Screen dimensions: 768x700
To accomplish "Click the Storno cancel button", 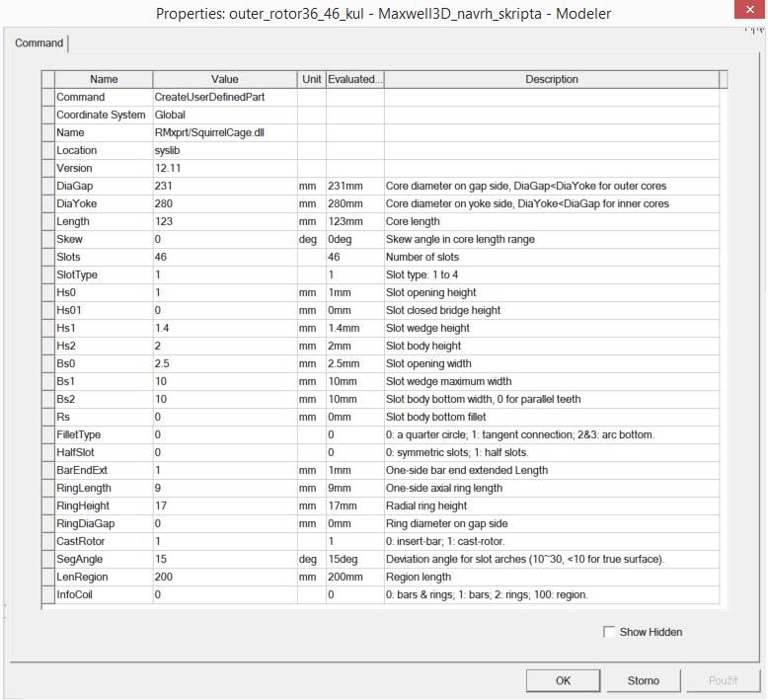I will coord(643,680).
